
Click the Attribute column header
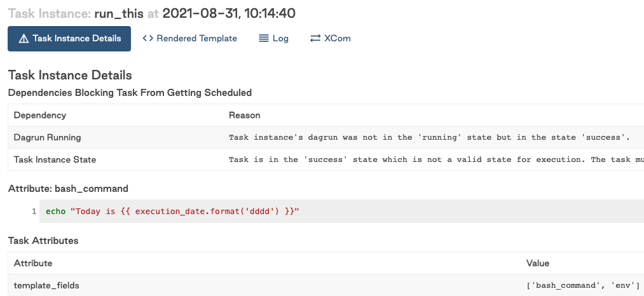pyautogui.click(x=33, y=263)
